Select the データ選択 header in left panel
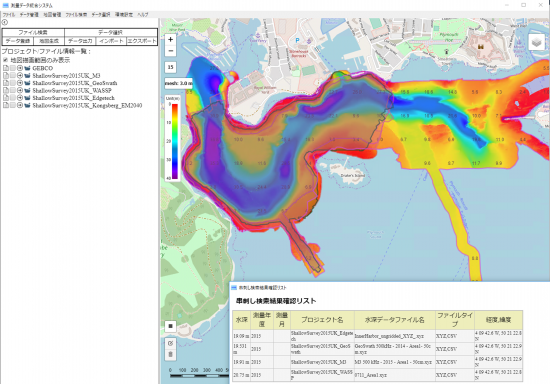The width and height of the screenshot is (550, 384). (x=111, y=33)
